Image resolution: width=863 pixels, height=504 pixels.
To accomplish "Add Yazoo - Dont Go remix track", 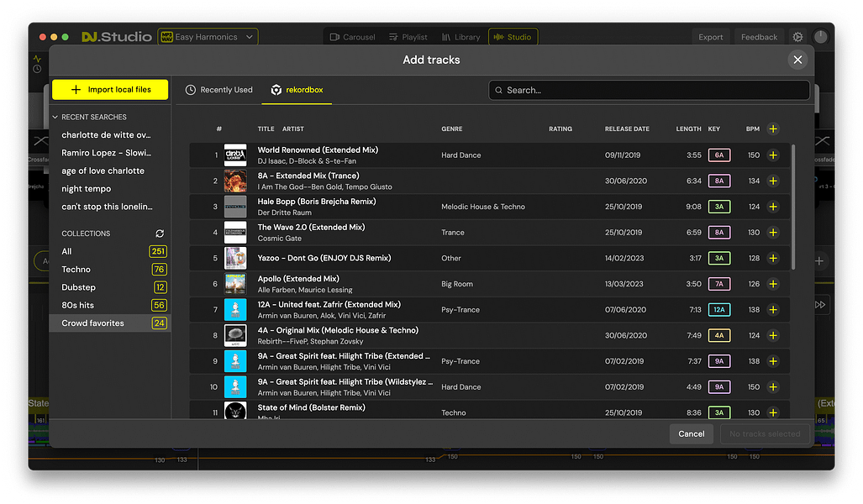I will pyautogui.click(x=773, y=258).
